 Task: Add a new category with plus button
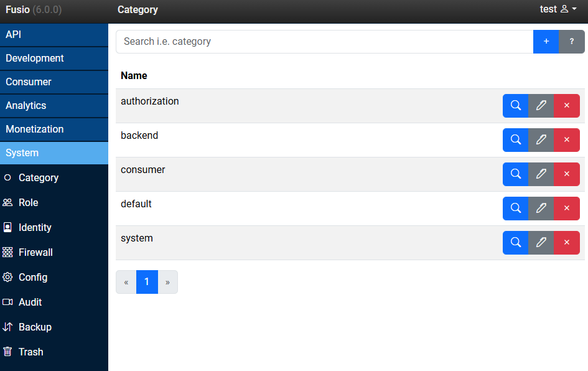click(546, 42)
